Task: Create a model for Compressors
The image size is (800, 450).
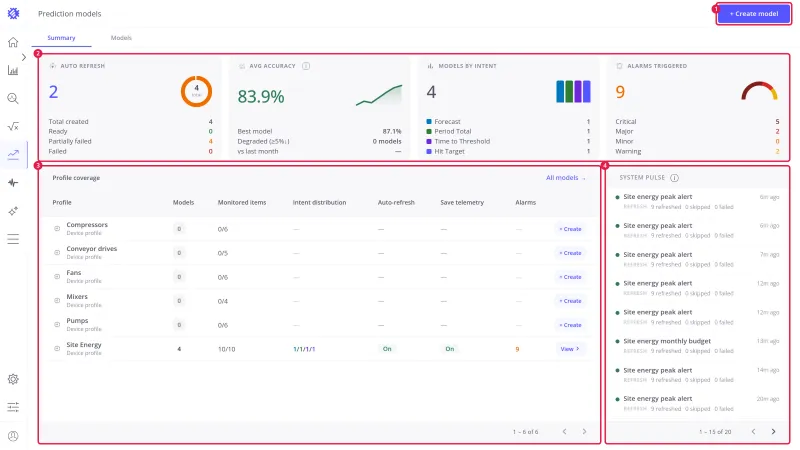Action: pos(570,229)
